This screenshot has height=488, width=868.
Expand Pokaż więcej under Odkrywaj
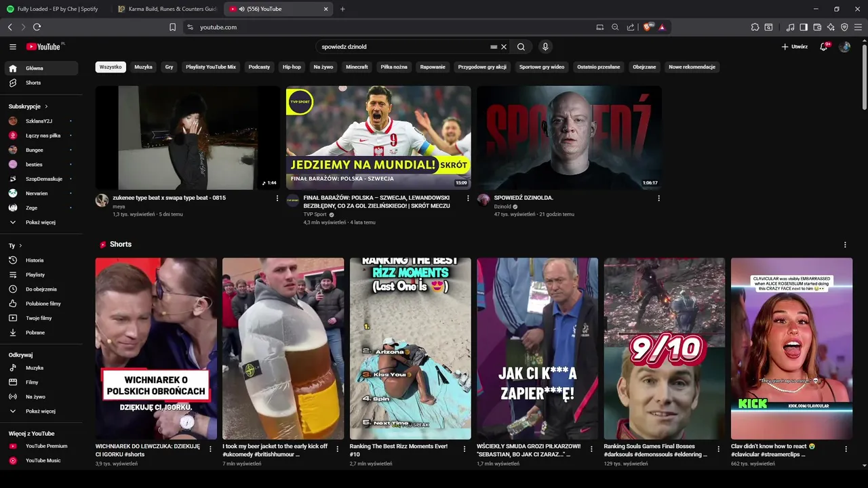(x=41, y=411)
